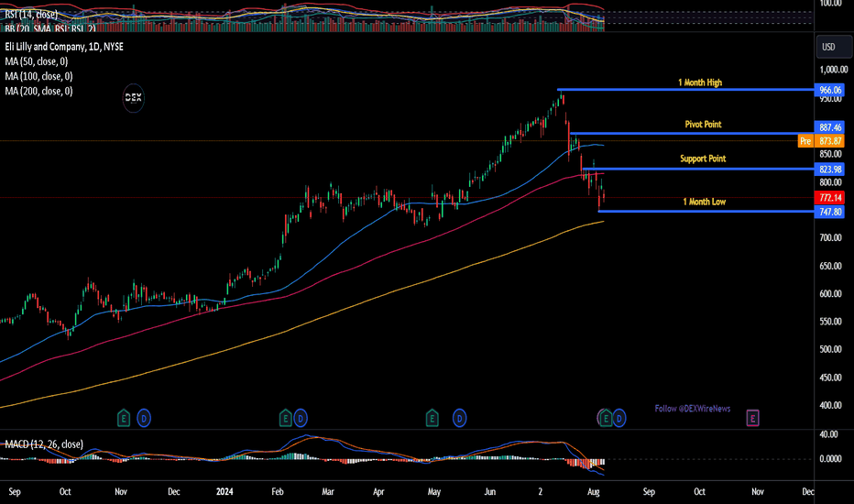
Task: Click the 400.00 price axis label
Action: (831, 405)
